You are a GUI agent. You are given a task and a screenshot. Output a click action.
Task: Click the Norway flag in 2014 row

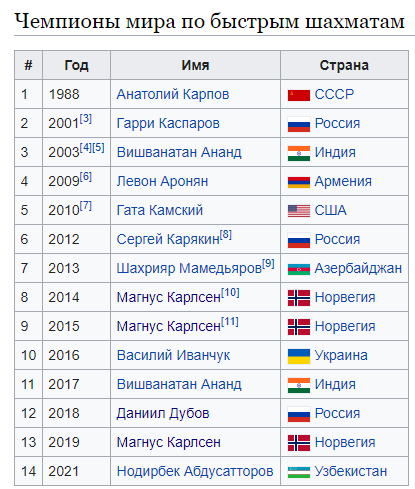pos(299,298)
